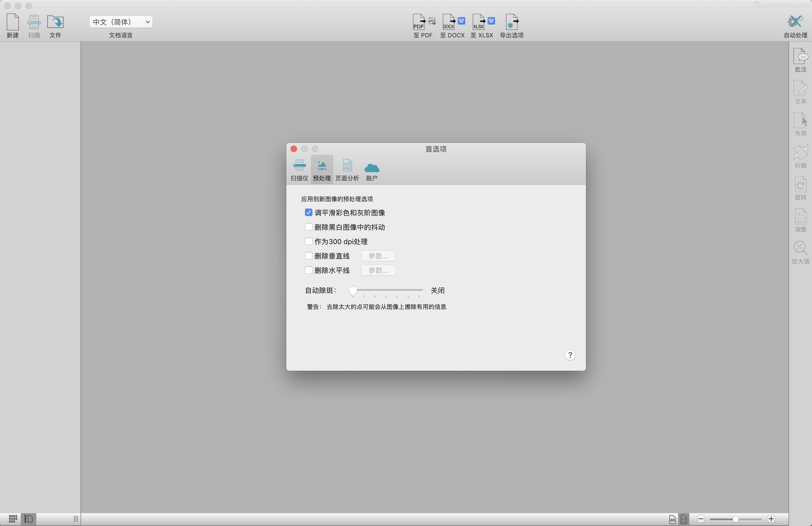Enable 作为300 dpi处理 option
This screenshot has width=812, height=526.
[308, 241]
